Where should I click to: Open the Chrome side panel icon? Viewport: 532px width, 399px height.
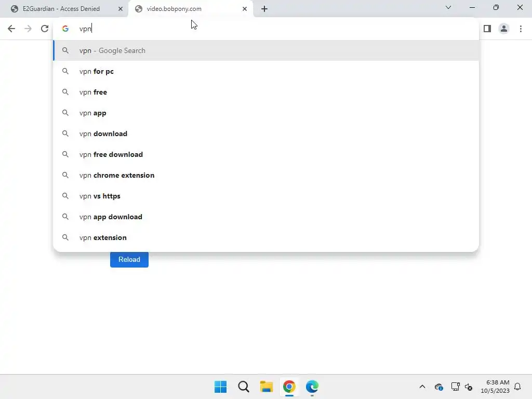pyautogui.click(x=487, y=29)
